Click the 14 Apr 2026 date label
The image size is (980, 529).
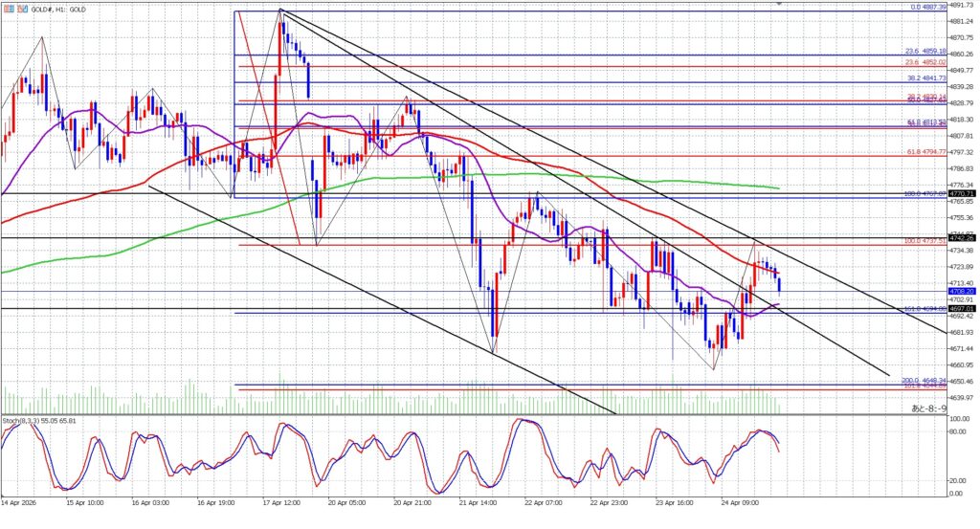tap(20, 502)
